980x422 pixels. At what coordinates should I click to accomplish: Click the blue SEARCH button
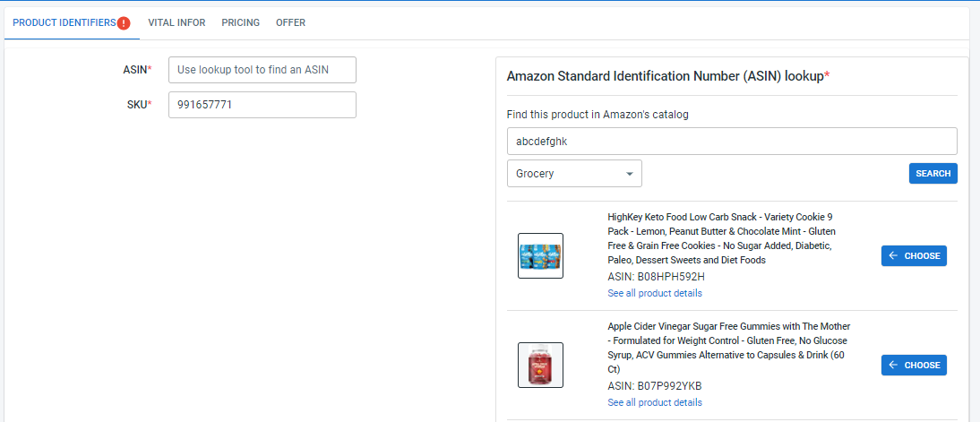tap(933, 174)
